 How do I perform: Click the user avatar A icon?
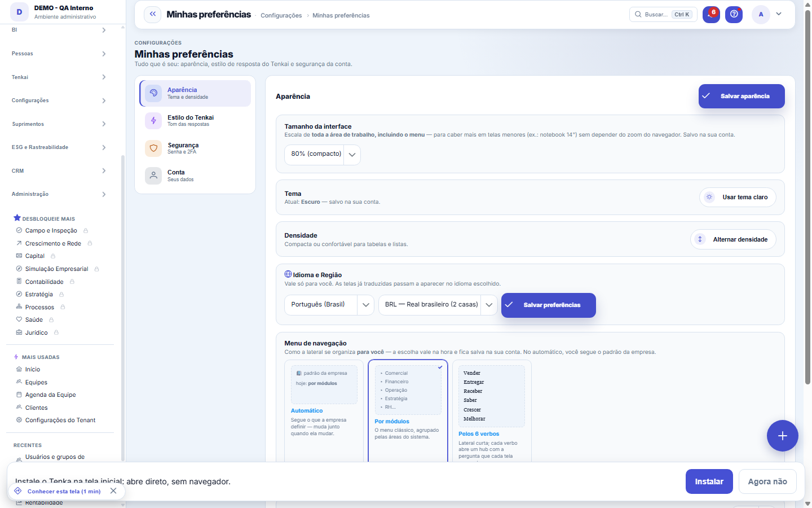click(761, 15)
